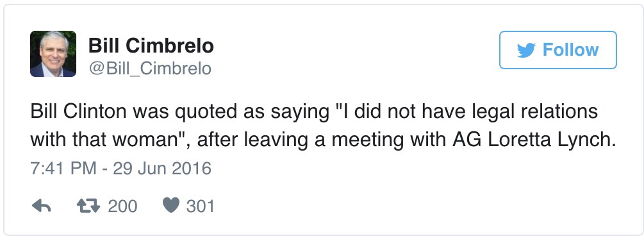Click the tweet text body
Screen dimensions: 644x241
point(323,126)
